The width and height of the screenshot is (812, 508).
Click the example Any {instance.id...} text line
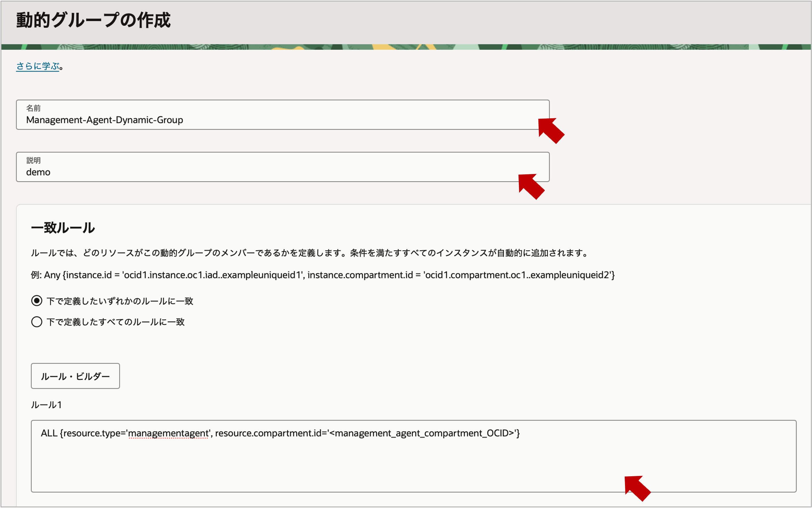(x=322, y=275)
